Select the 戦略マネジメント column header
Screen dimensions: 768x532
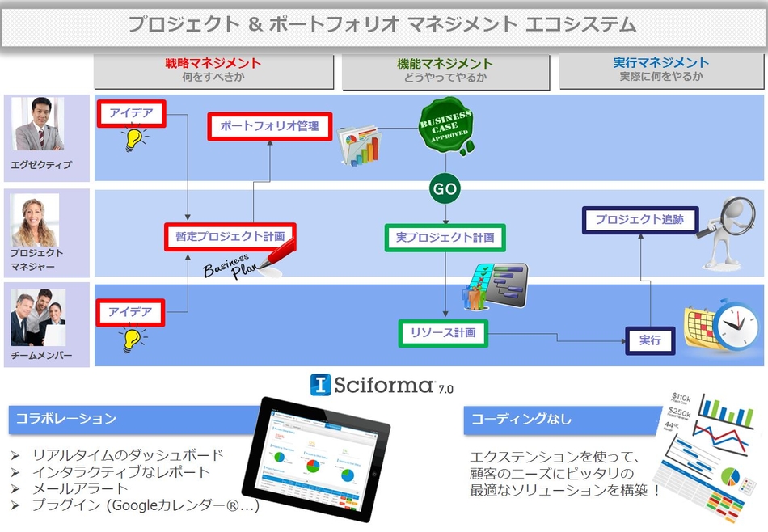click(213, 70)
